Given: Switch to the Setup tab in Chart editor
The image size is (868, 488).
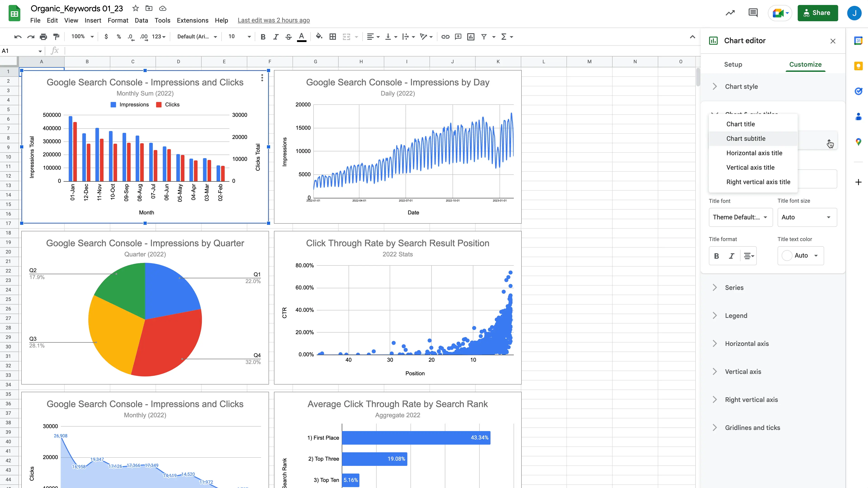Looking at the screenshot, I should click(x=733, y=64).
